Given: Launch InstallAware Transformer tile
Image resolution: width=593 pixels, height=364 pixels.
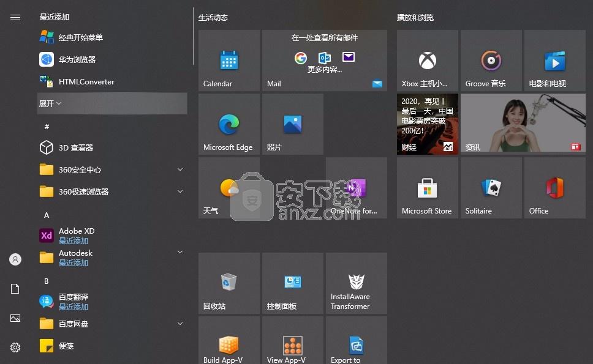Looking at the screenshot, I should (x=357, y=283).
